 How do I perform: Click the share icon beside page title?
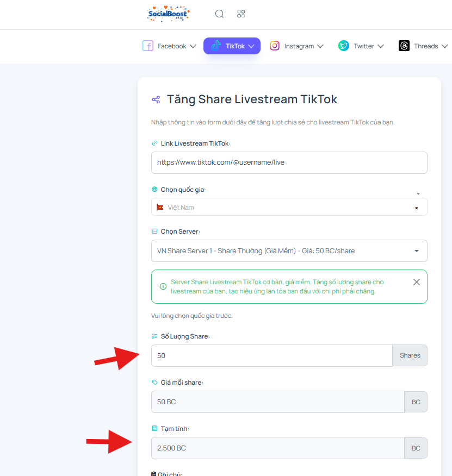156,99
